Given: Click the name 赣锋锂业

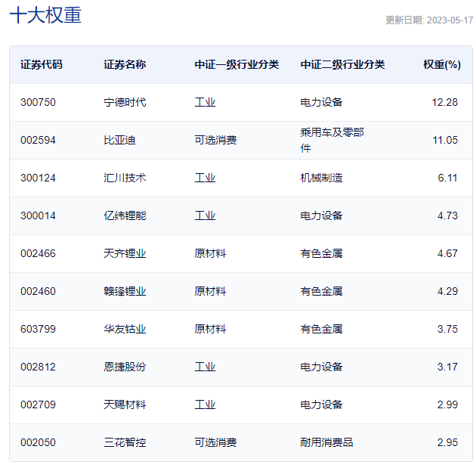Looking at the screenshot, I should [125, 292].
